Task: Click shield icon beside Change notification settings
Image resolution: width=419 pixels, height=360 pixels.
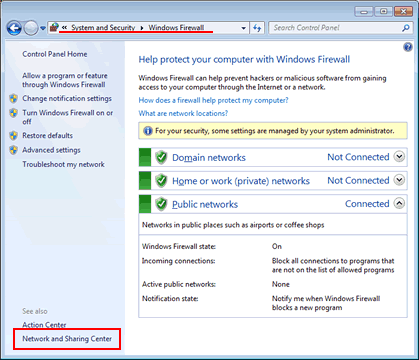Action: [13, 99]
